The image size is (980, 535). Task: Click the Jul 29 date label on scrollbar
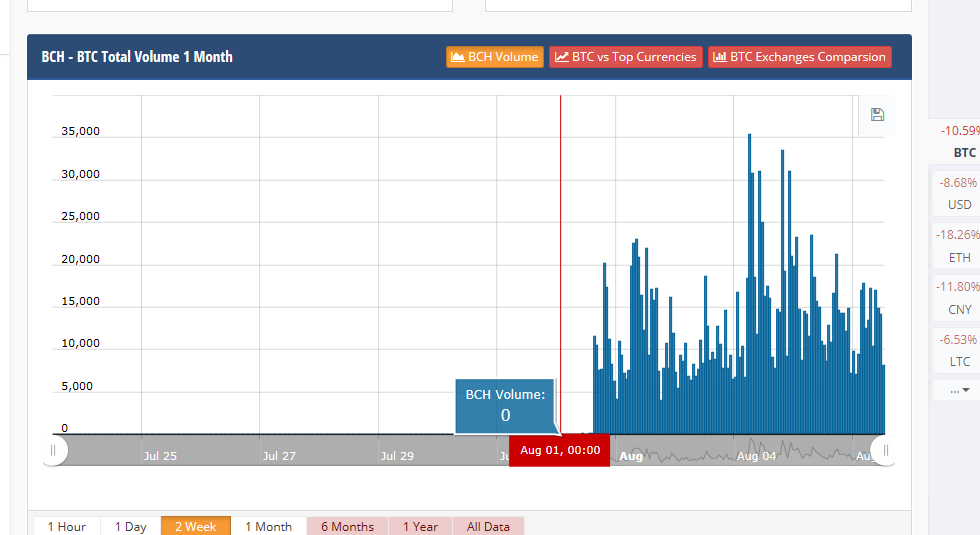pyautogui.click(x=397, y=456)
